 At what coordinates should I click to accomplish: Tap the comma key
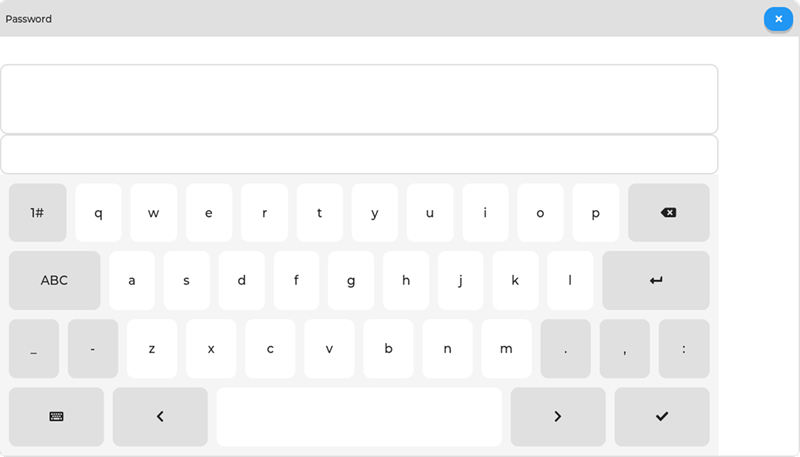[x=624, y=348]
